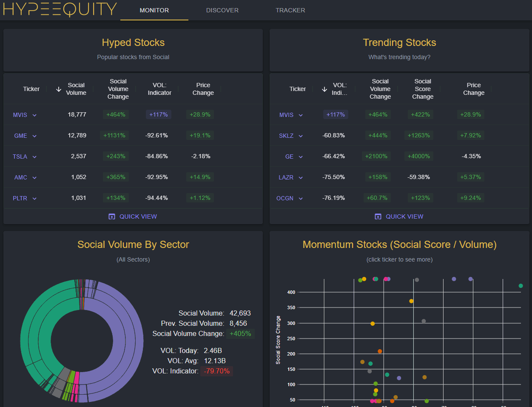Viewport: 532px width, 407px height.
Task: Expand the MVIS row in Trending Stocks
Action: pyautogui.click(x=301, y=115)
